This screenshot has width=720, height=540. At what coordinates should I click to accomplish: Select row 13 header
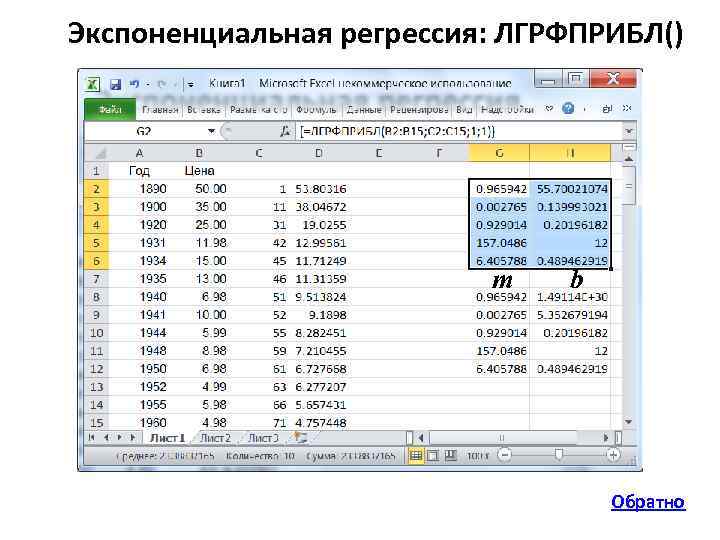pyautogui.click(x=96, y=387)
